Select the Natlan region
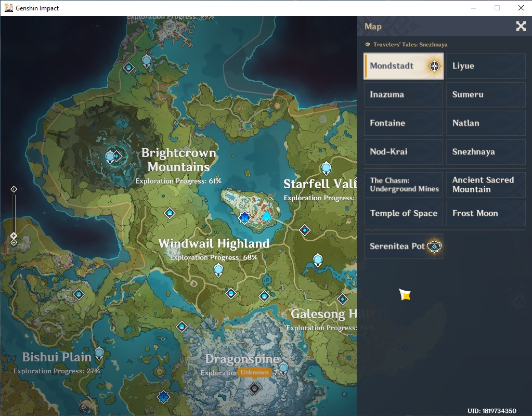This screenshot has width=532, height=416. point(486,123)
